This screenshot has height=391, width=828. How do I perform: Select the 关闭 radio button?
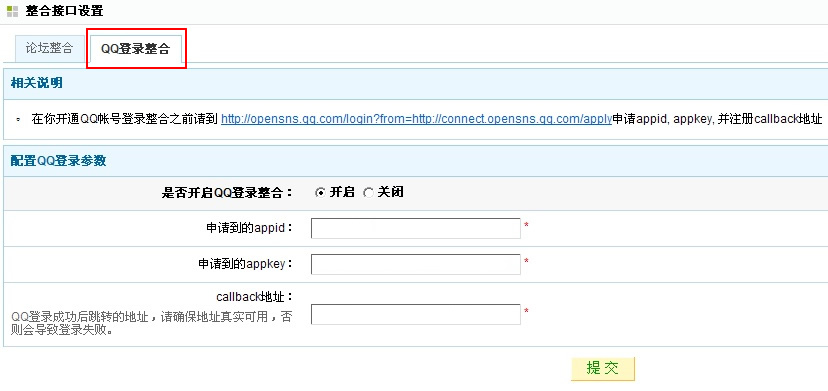coord(368,193)
